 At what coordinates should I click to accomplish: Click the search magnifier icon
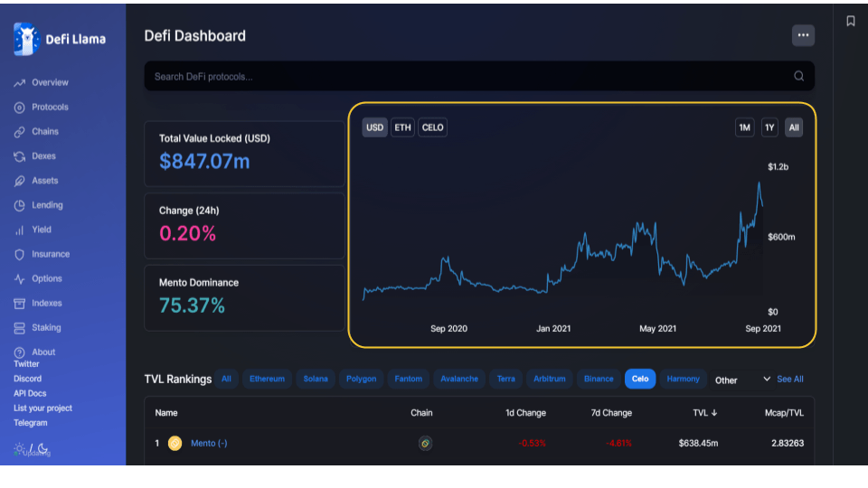[798, 76]
